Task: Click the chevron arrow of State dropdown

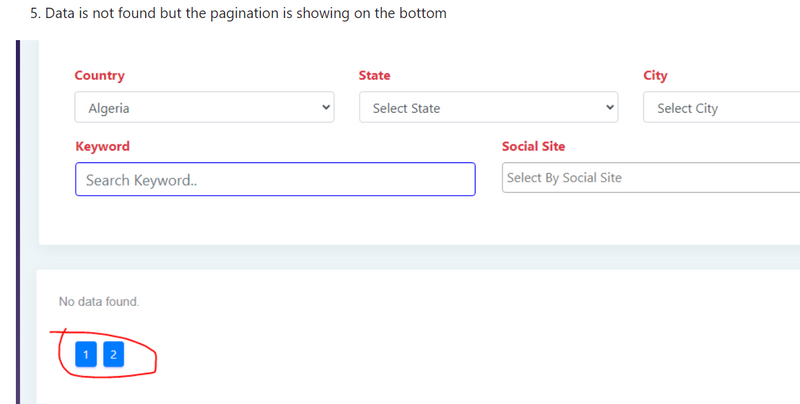Action: click(609, 108)
